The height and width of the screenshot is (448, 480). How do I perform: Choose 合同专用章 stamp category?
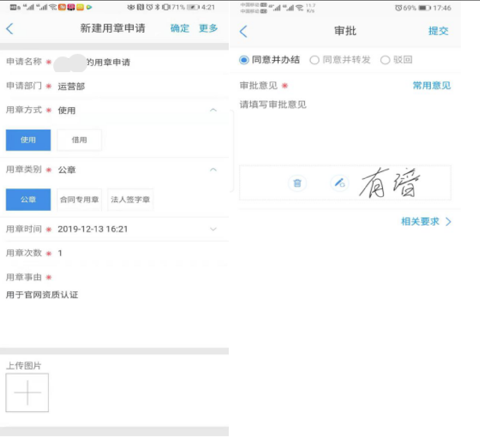click(x=79, y=200)
